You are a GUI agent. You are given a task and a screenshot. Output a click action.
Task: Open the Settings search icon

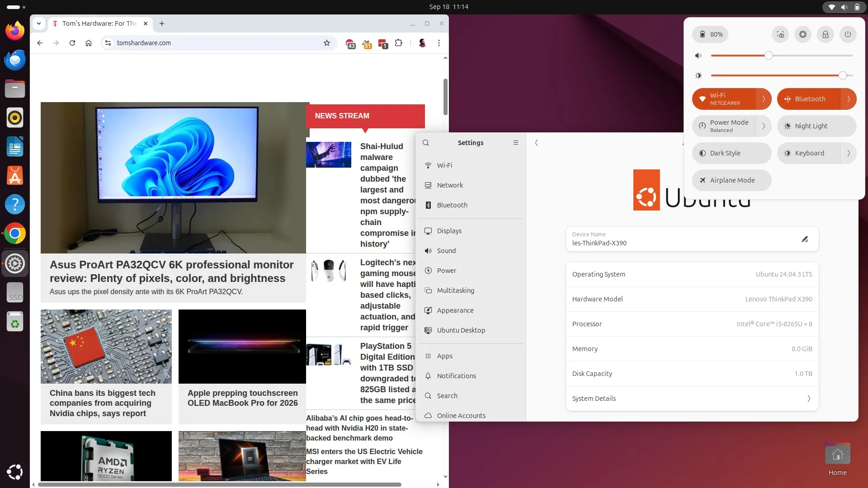pos(426,143)
